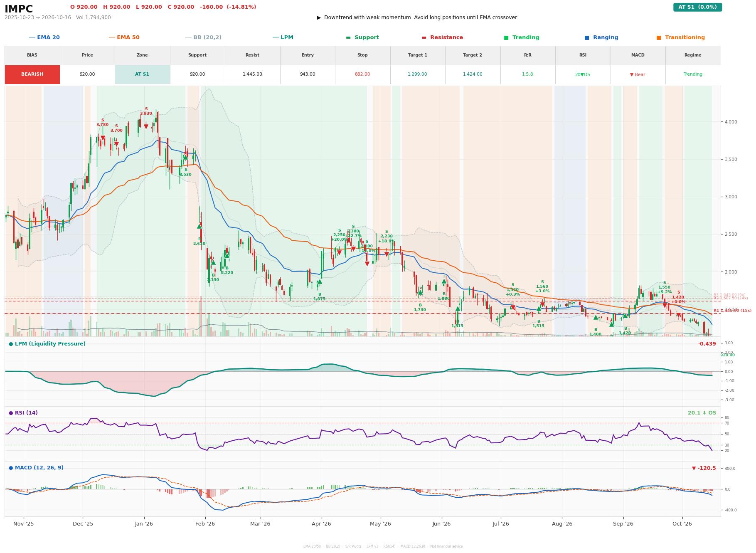Toggle the EMA 50 legend entry
Viewport: 756px width, 553px height.
coord(124,37)
